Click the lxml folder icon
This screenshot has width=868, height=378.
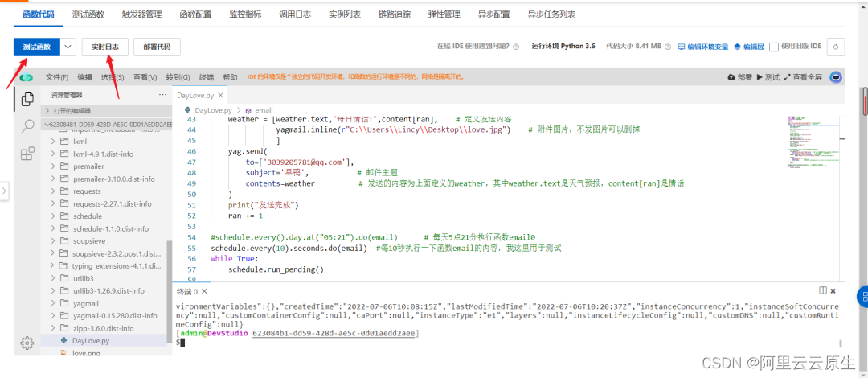pos(63,142)
